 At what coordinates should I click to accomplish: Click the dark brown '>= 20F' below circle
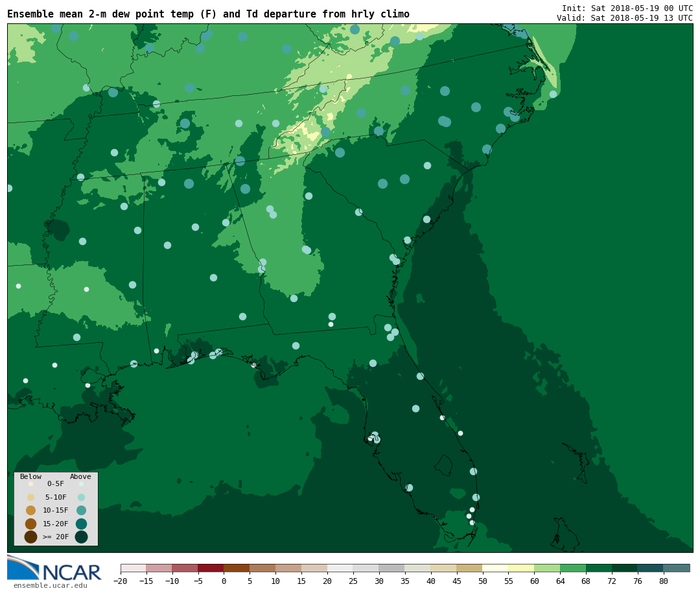(31, 537)
